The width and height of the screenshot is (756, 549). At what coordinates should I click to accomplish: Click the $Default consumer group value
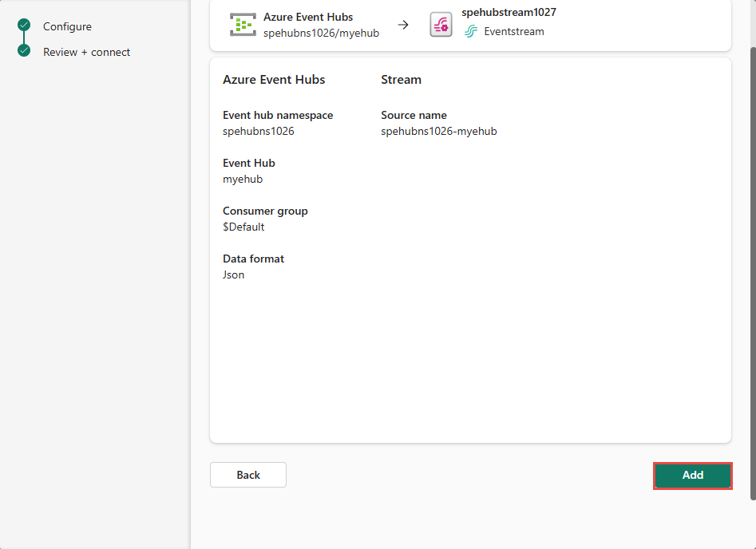[243, 227]
